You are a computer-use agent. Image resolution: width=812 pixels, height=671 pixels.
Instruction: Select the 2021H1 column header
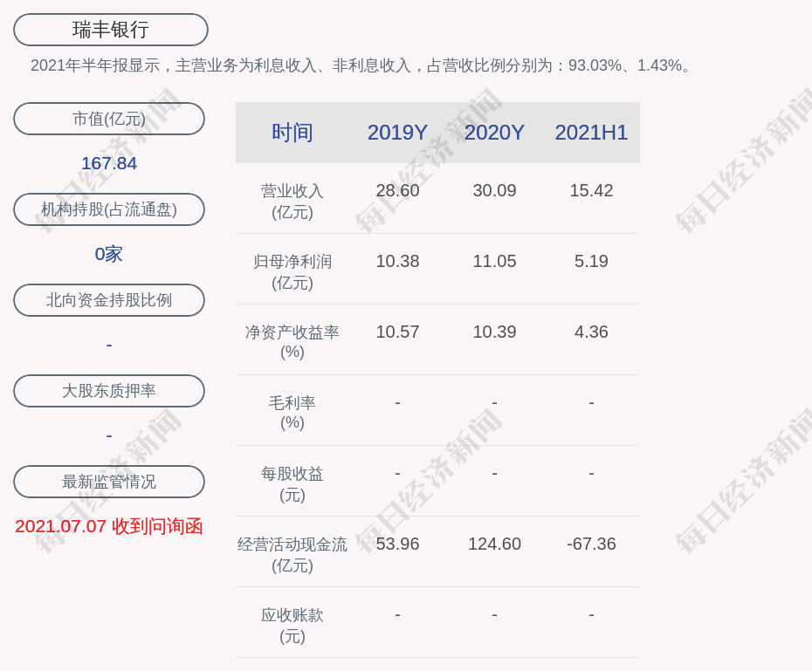591,133
